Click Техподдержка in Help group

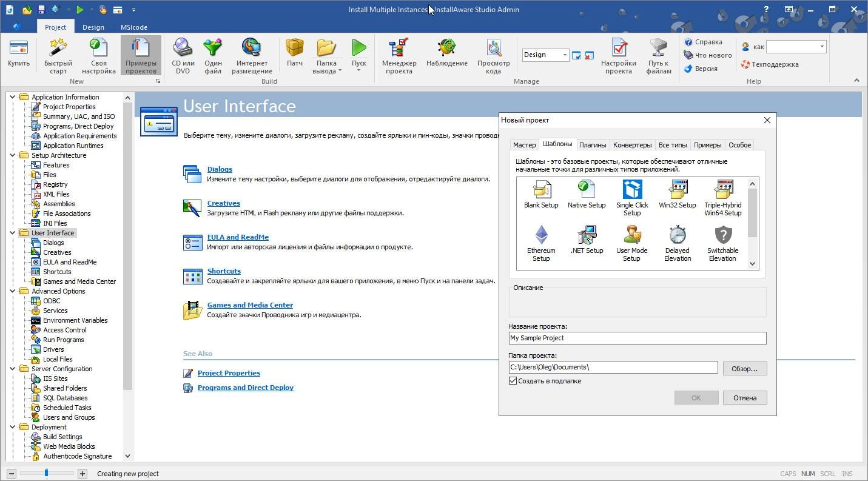point(770,64)
